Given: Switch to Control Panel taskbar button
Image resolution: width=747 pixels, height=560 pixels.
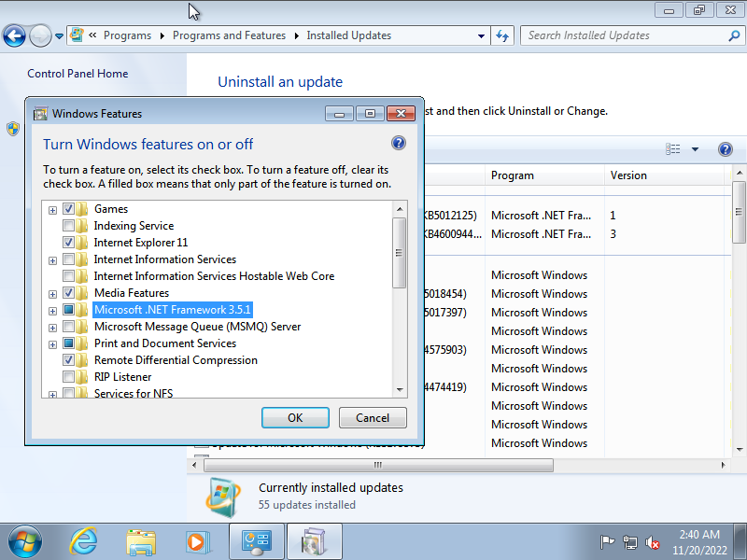Looking at the screenshot, I should pos(257,542).
